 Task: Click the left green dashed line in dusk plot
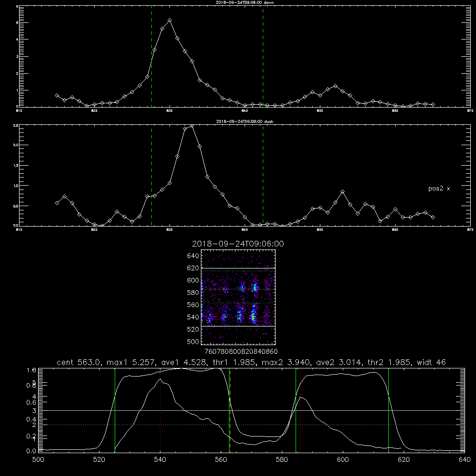[151, 175]
